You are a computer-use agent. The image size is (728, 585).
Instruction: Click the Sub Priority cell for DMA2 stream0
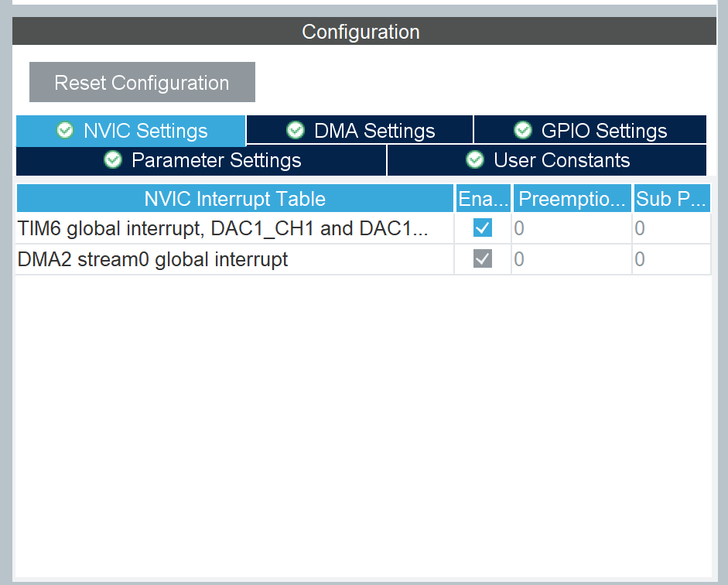[673, 258]
